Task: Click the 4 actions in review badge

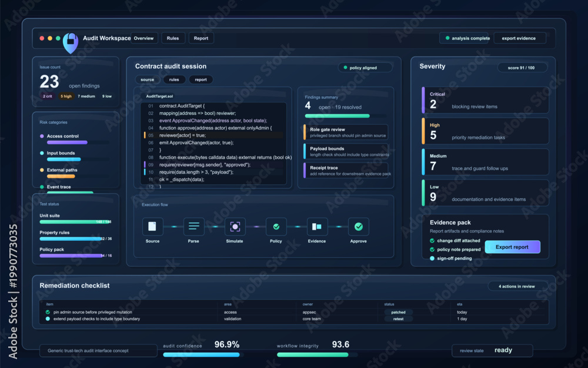Action: click(517, 287)
